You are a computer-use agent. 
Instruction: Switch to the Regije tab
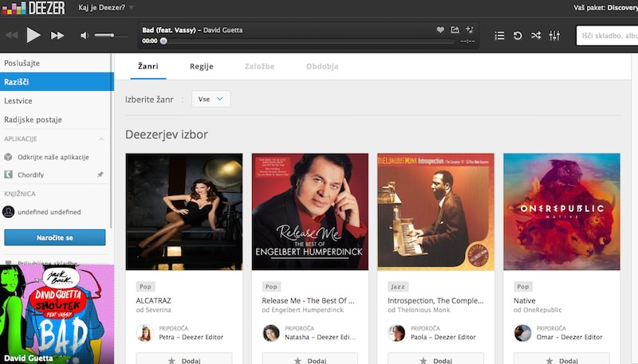point(201,67)
